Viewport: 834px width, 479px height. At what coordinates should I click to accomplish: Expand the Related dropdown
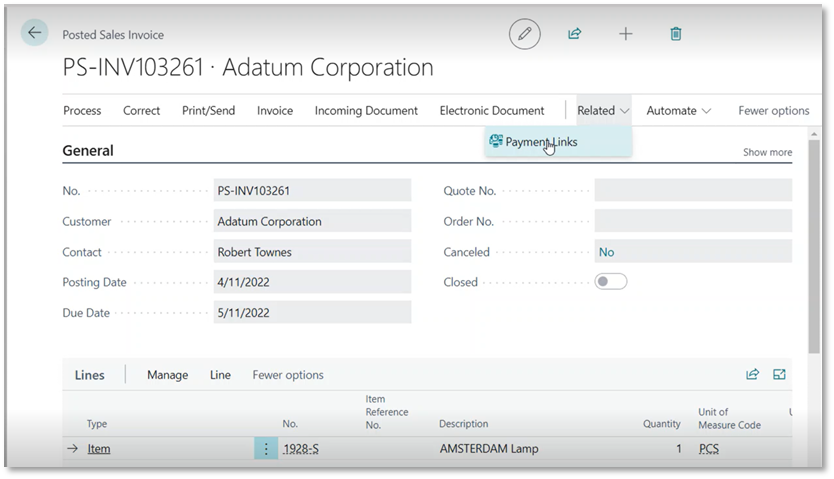point(603,111)
